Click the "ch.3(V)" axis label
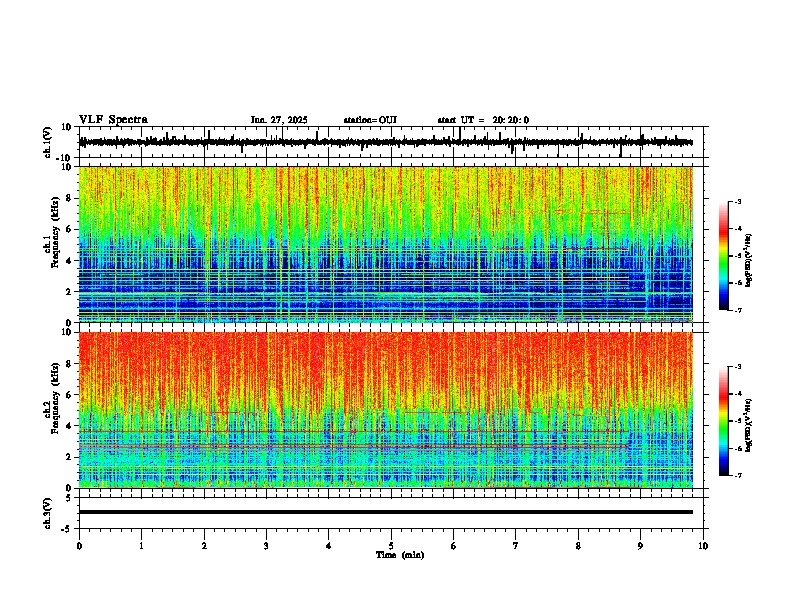 [48, 513]
